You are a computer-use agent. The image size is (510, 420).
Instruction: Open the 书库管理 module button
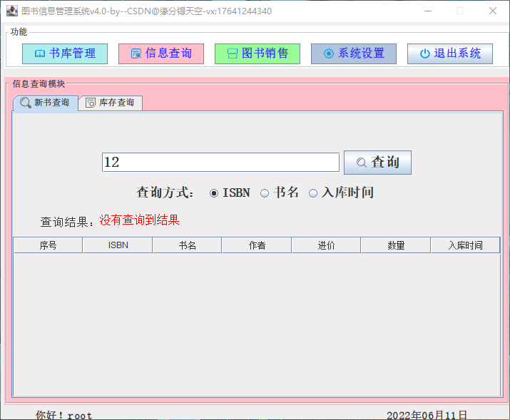click(65, 53)
